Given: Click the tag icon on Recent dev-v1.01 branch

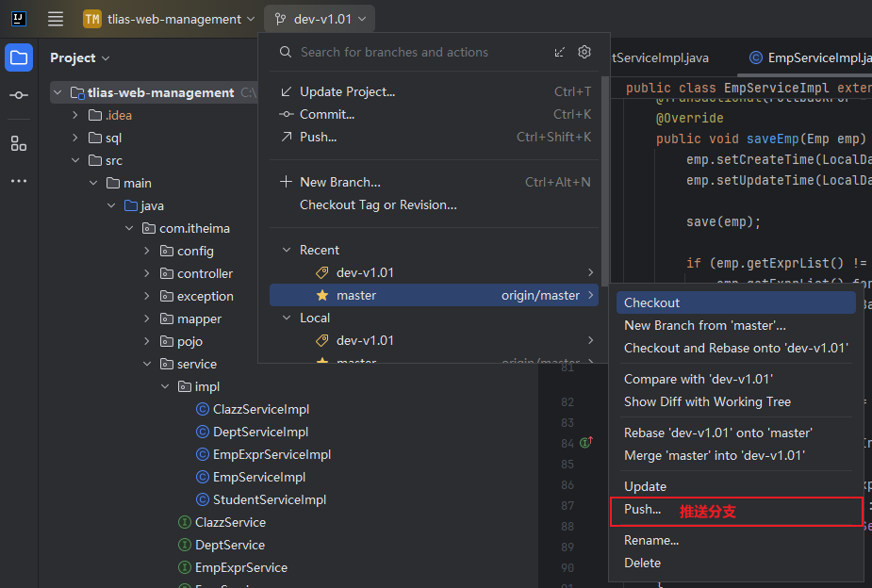Looking at the screenshot, I should click(322, 273).
